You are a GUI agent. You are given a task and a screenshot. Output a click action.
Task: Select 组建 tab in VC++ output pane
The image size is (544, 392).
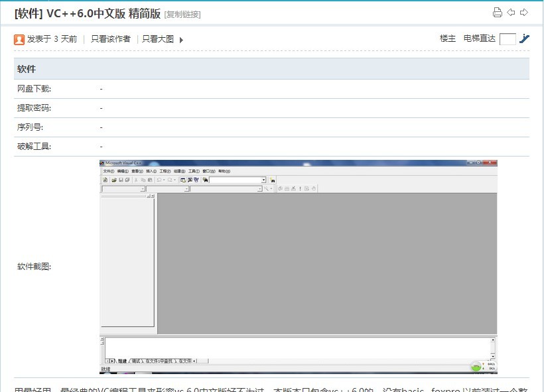[x=123, y=361]
